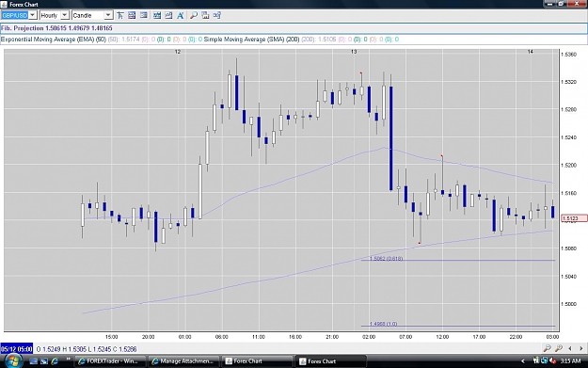Click the toolbar icon right of magnifying glass
Viewport: 588px width, 368px height.
coord(205,15)
